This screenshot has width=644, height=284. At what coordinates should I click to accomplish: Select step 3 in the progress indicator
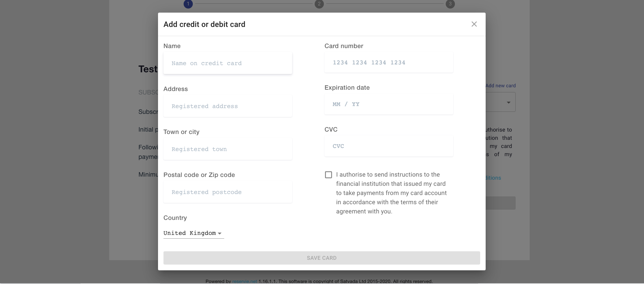pyautogui.click(x=450, y=4)
